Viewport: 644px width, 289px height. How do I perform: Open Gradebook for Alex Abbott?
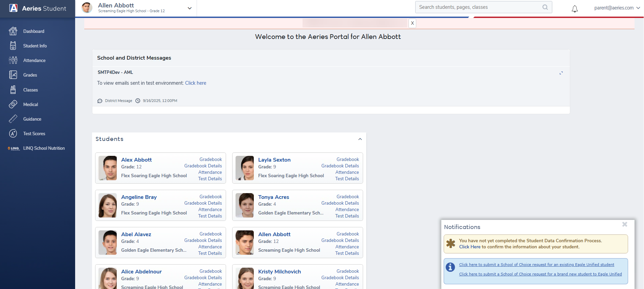[210, 159]
